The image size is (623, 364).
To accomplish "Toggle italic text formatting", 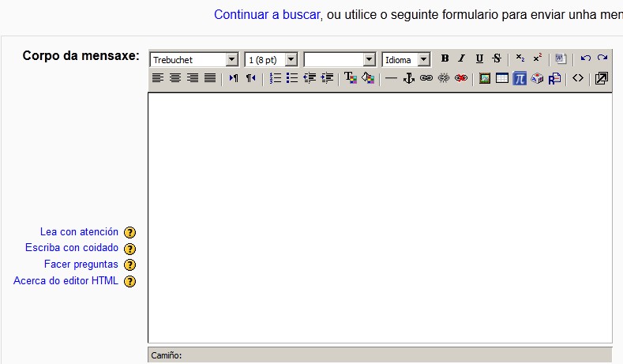I will tap(462, 59).
